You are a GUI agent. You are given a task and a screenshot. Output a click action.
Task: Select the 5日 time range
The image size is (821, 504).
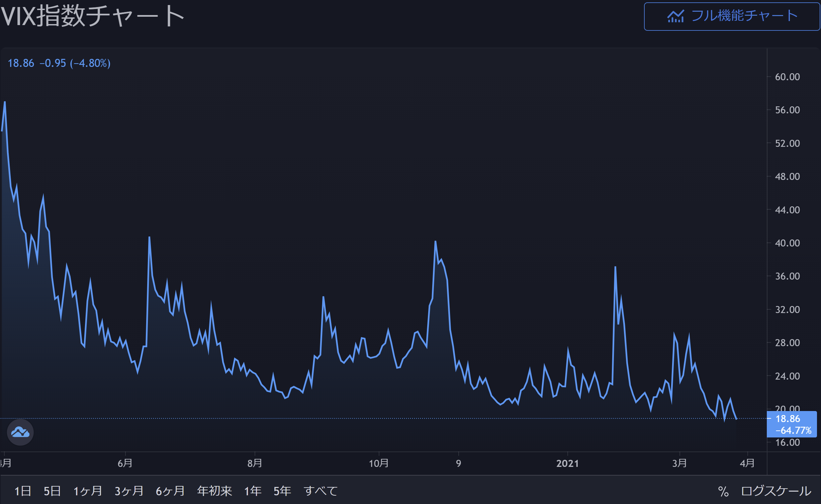point(52,491)
